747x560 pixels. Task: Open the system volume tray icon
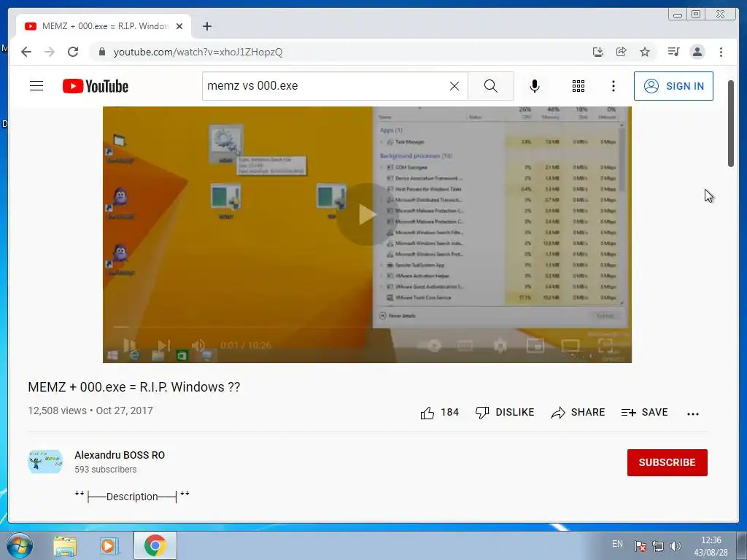coord(675,546)
